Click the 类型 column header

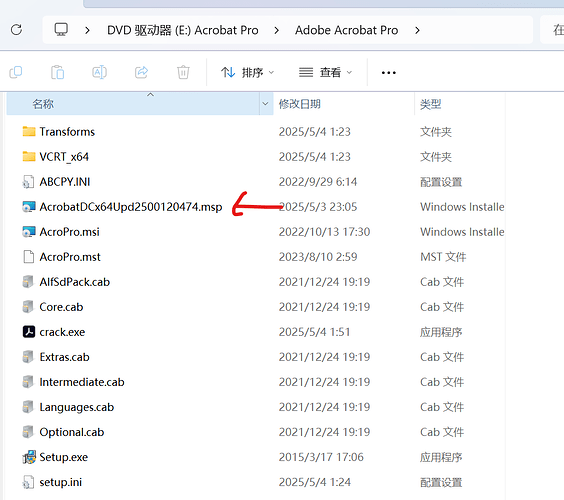(431, 104)
